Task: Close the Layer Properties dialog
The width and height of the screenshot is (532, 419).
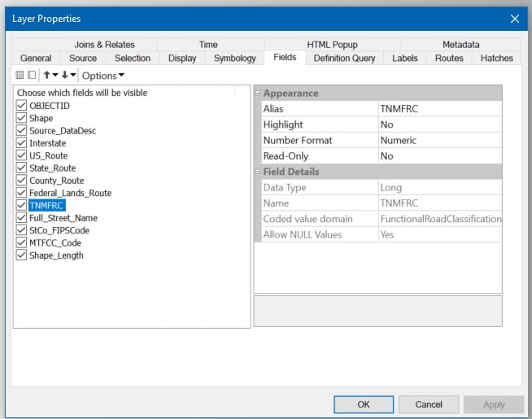Action: (x=514, y=19)
